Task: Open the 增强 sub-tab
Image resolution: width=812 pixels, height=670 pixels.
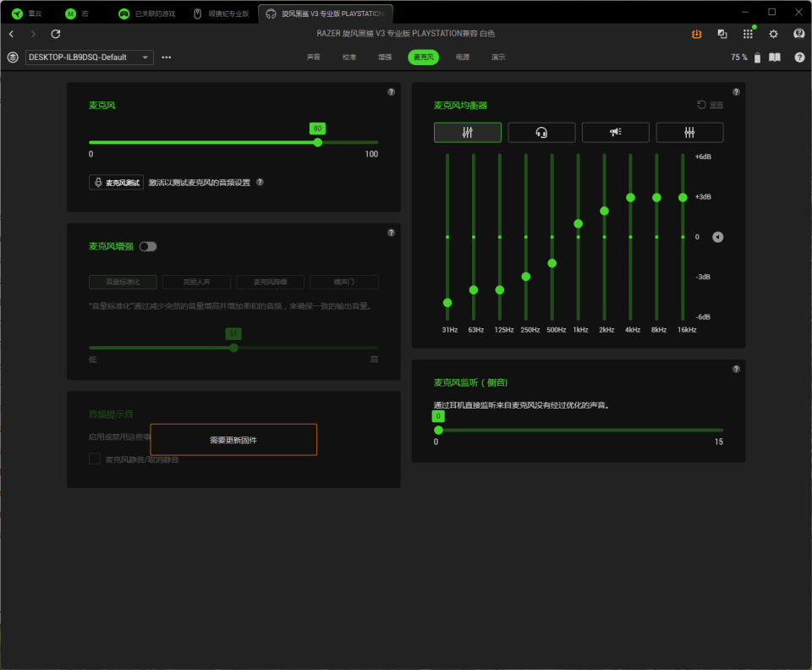Action: click(x=385, y=57)
